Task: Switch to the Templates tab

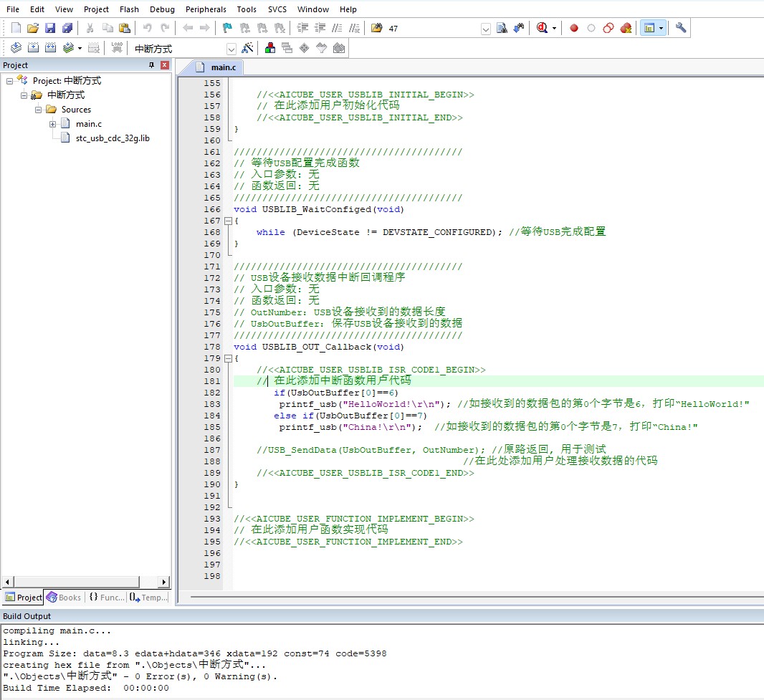Action: tap(149, 598)
